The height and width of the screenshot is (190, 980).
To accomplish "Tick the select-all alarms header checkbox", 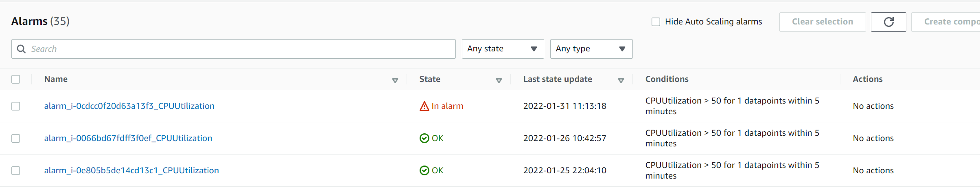I will 16,79.
